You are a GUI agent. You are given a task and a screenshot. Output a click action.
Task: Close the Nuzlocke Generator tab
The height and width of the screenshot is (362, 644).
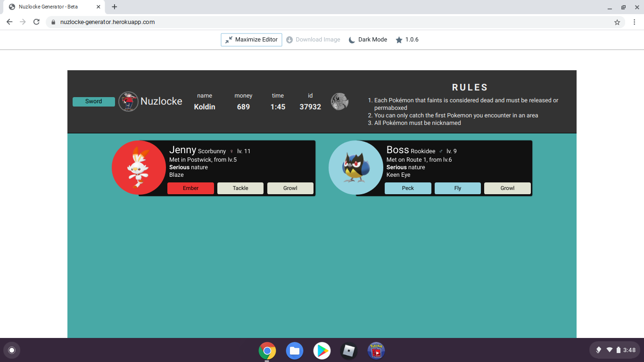[99, 7]
